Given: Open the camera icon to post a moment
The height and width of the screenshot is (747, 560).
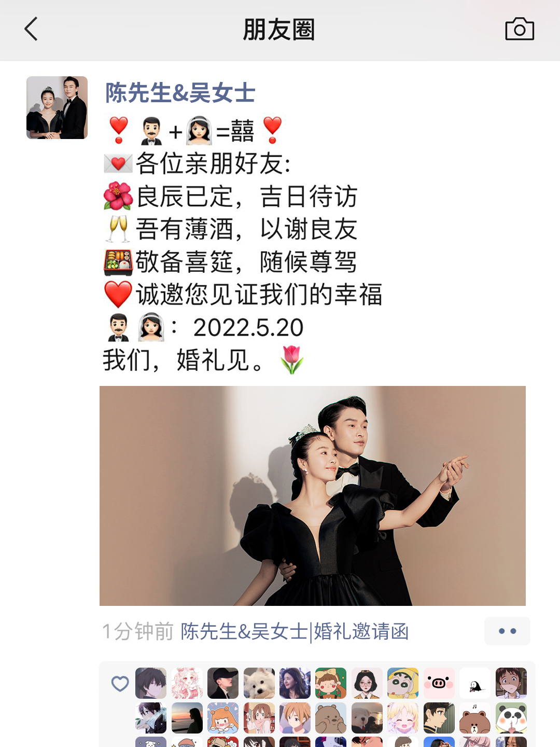Looking at the screenshot, I should tap(520, 29).
